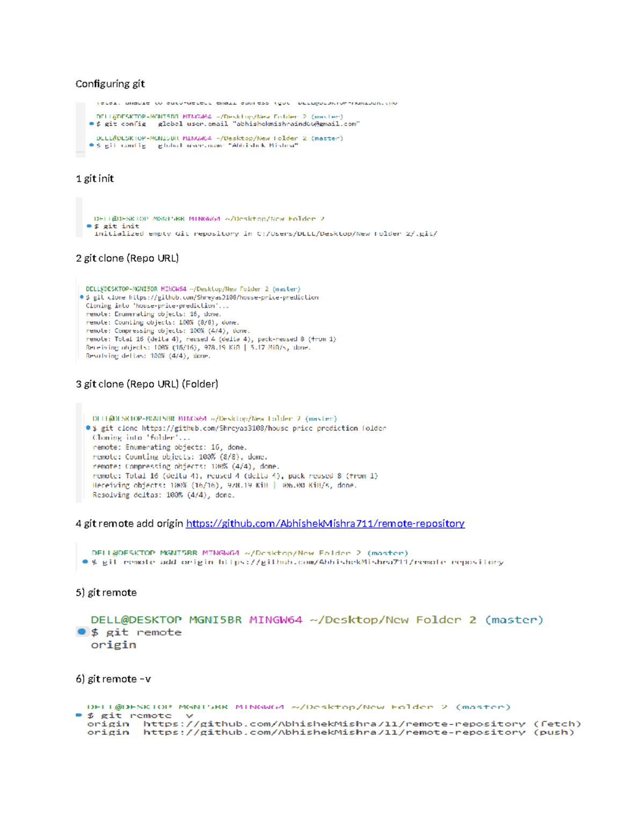The height and width of the screenshot is (834, 644).
Task: Click the house-price-prediction clone command line
Action: (x=202, y=298)
